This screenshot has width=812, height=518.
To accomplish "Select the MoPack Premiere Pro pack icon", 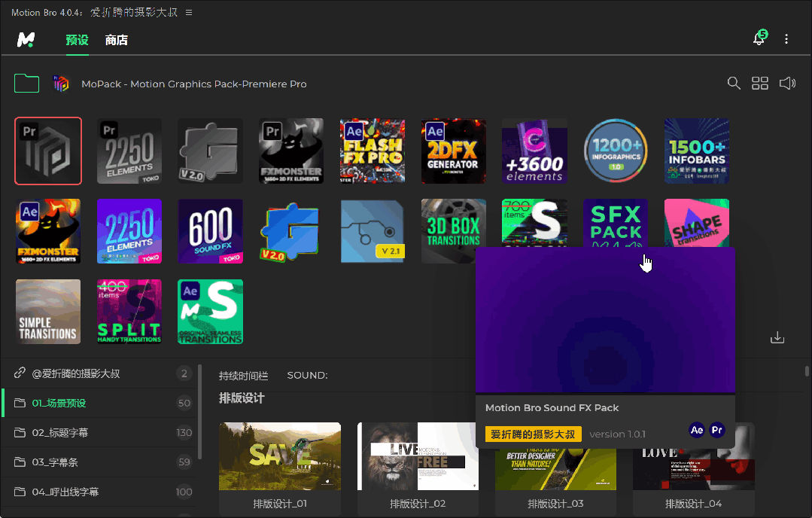I will (48, 151).
